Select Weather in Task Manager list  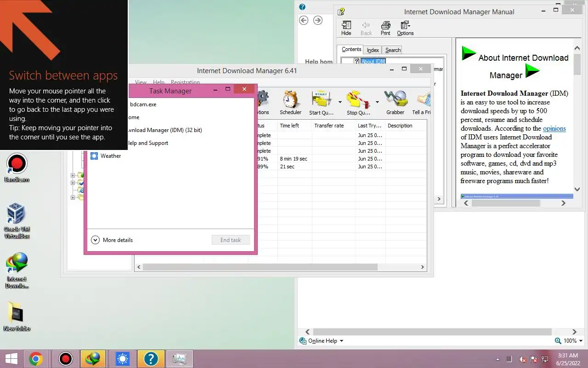[170, 156]
